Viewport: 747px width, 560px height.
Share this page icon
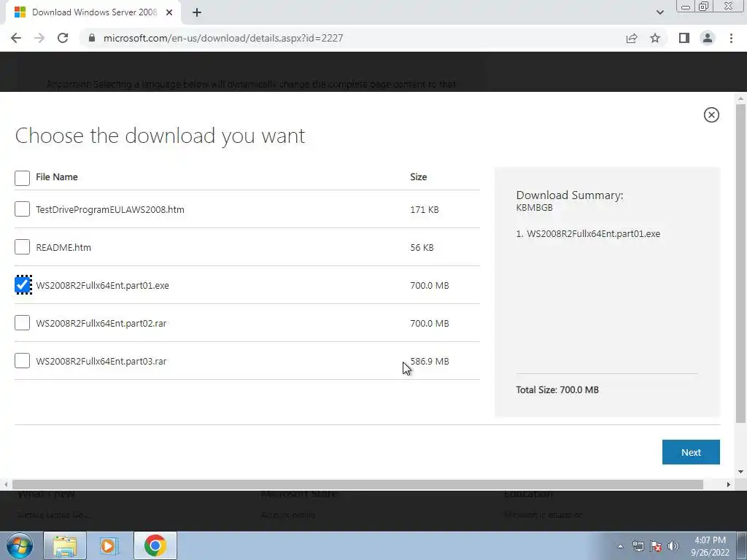(632, 38)
